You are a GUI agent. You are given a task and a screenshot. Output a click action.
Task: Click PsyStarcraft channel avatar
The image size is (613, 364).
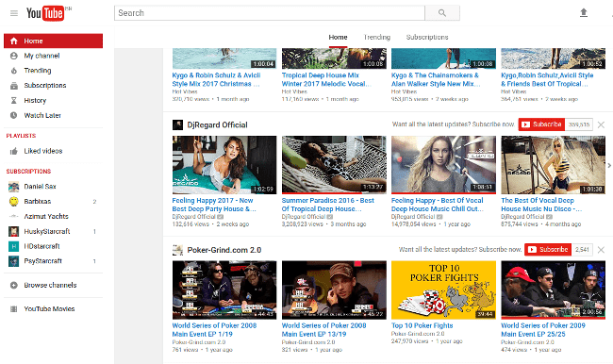click(14, 261)
